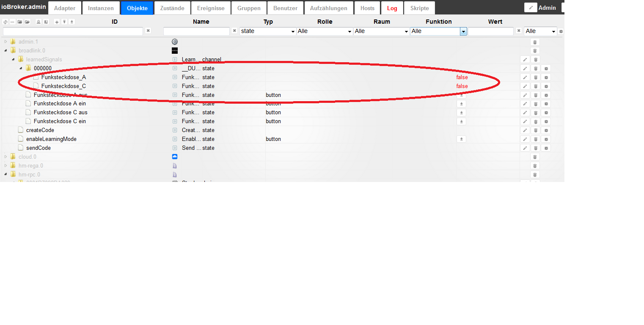Viewport: 644px width, 325px height.
Task: Delete the learnedSignals channel
Action: click(x=535, y=60)
